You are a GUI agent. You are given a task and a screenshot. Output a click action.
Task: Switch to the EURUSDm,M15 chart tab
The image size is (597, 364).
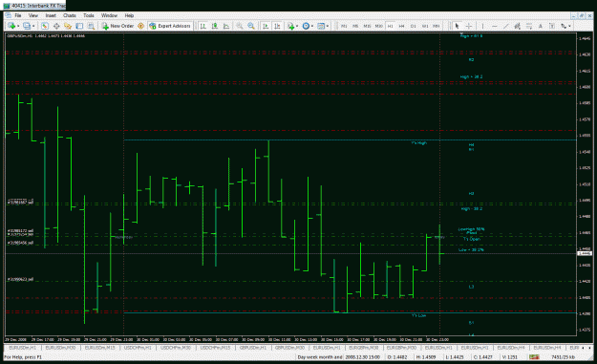point(99,348)
